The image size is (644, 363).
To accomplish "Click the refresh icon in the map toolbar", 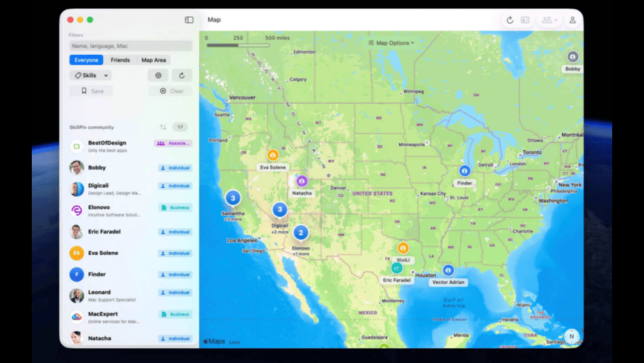I will click(510, 20).
